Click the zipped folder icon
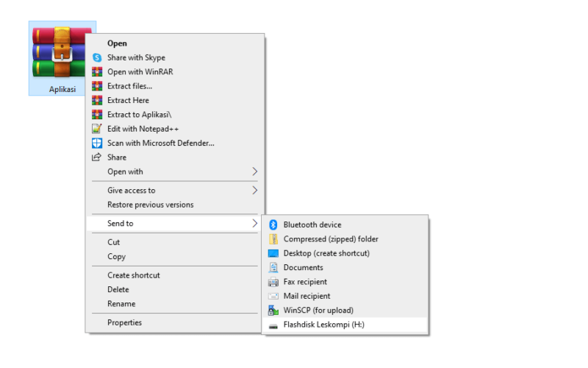The width and height of the screenshot is (588, 368). 273,238
